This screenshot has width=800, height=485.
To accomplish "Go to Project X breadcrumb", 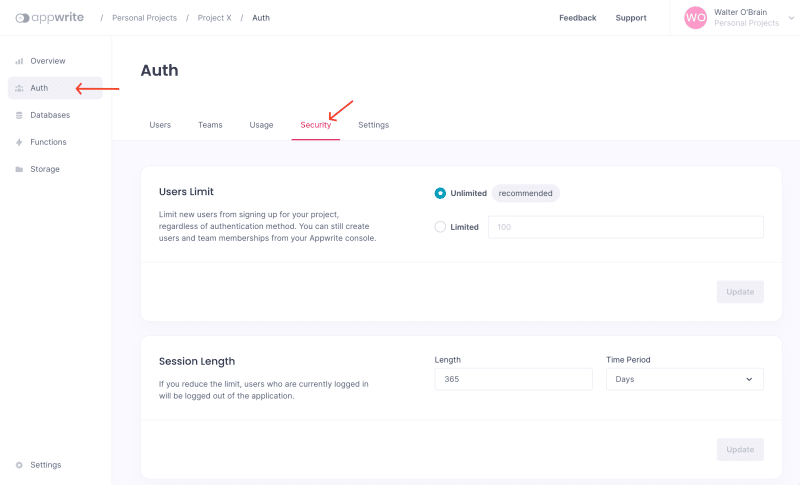I will [214, 18].
